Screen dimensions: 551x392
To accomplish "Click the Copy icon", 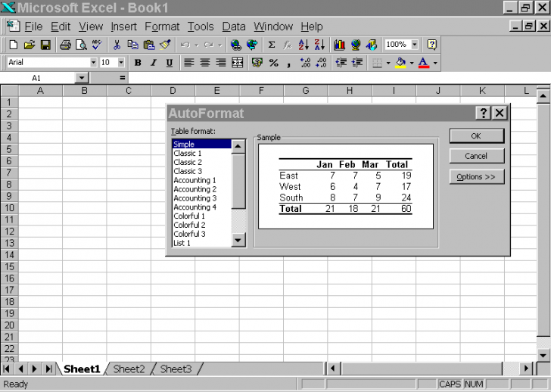I will [x=132, y=45].
